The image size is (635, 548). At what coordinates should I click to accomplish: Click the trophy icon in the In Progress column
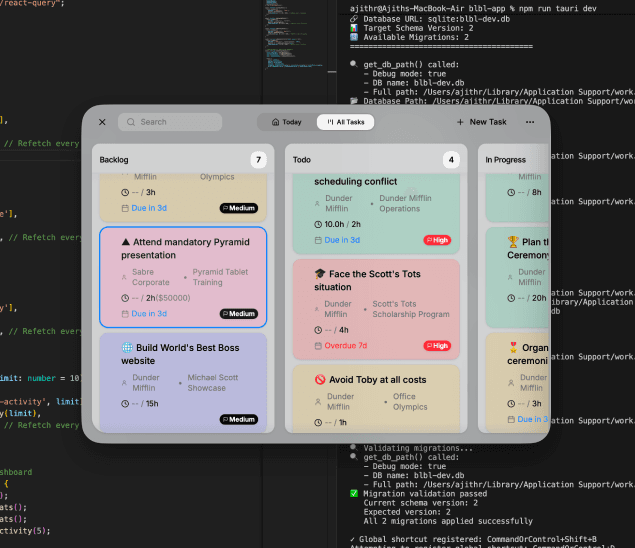513,242
